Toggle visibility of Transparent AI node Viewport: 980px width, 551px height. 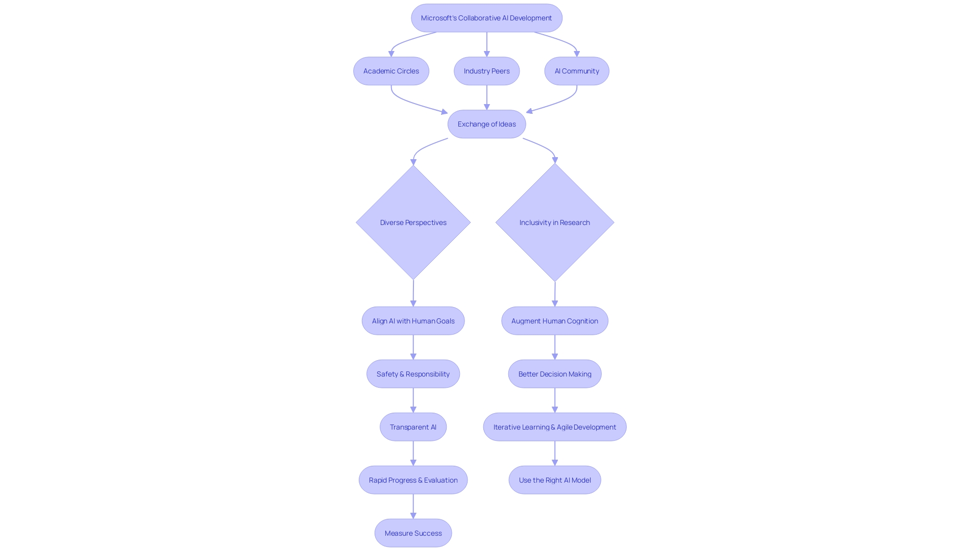point(412,427)
